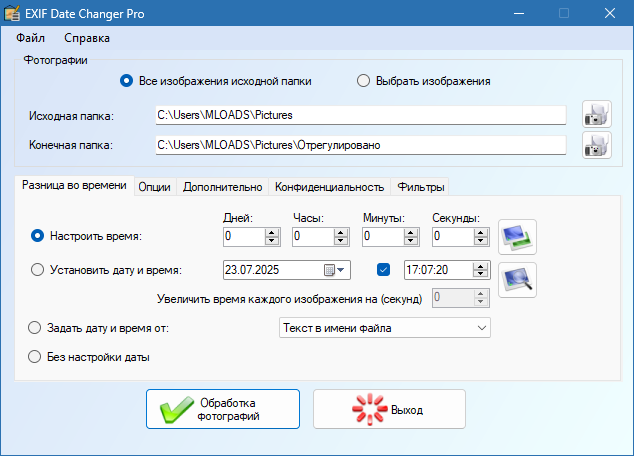
Task: Click the magnifier photo preview icon
Action: [x=517, y=280]
